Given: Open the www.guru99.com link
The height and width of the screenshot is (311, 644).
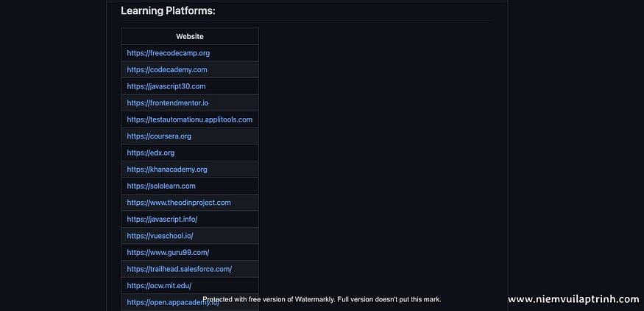Looking at the screenshot, I should pyautogui.click(x=168, y=252).
